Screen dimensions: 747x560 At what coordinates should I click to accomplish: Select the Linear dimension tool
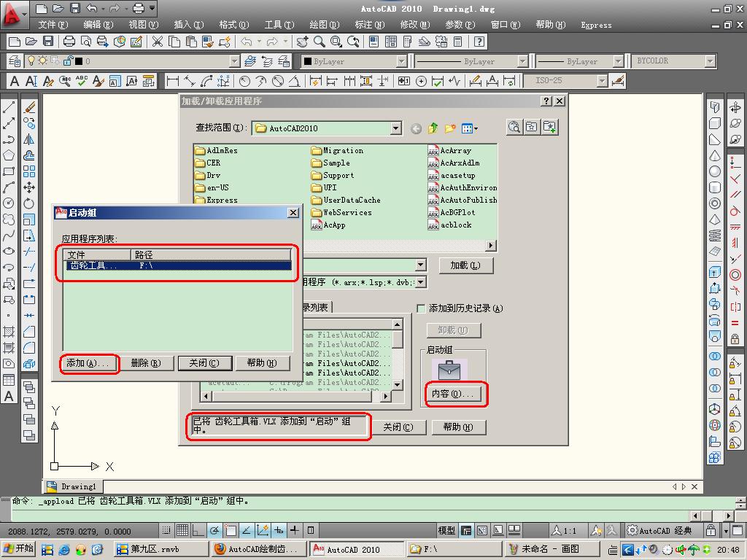pyautogui.click(x=172, y=82)
